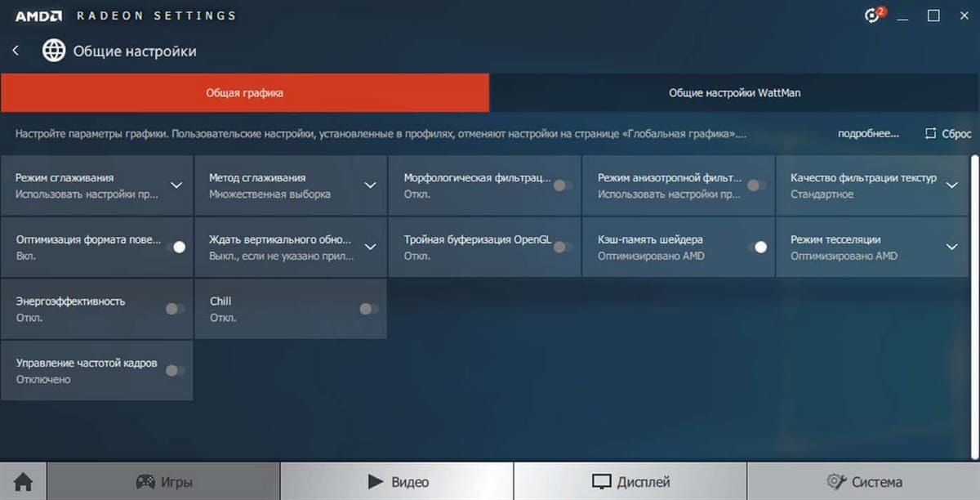
Task: Click the Вкл. status text
Action: click(26, 256)
